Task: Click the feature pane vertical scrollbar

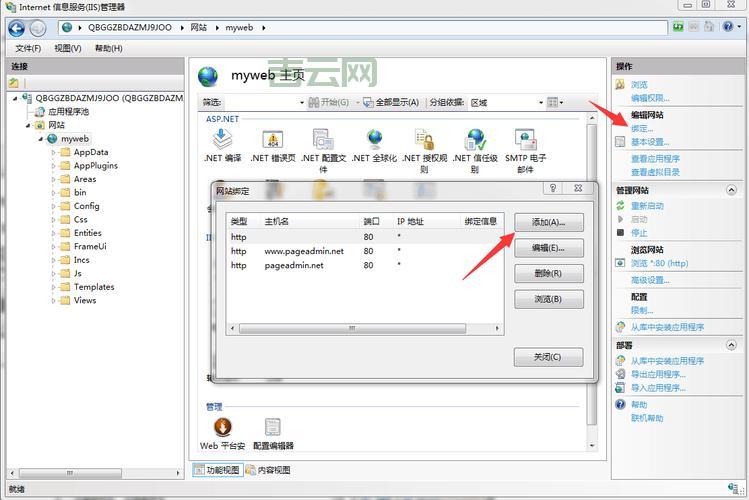Action: (x=591, y=282)
